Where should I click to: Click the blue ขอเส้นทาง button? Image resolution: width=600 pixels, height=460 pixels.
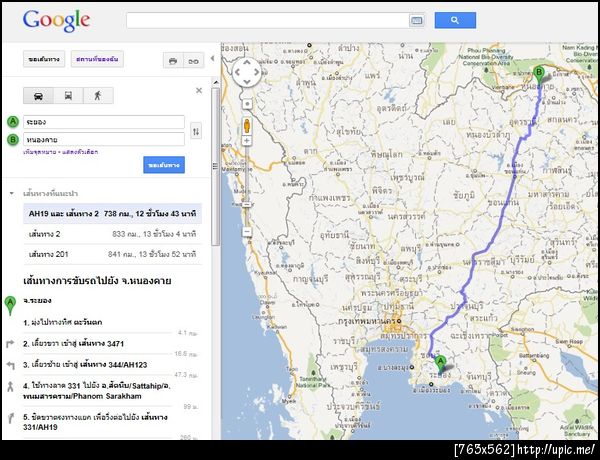[164, 165]
